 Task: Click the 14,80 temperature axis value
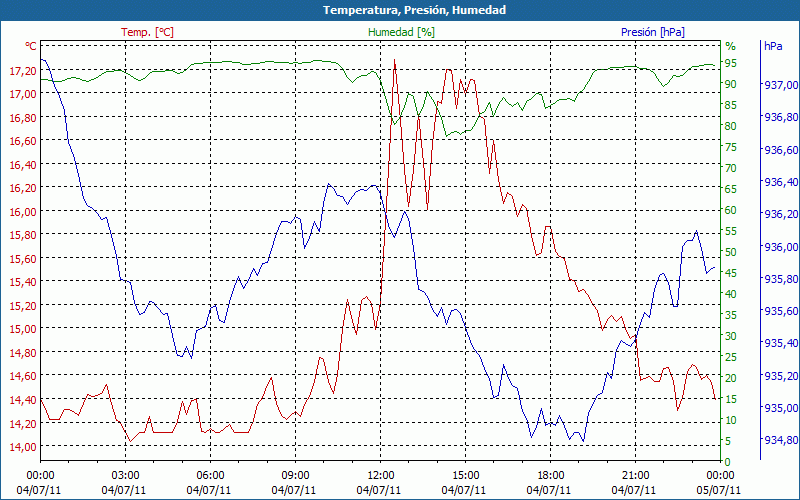point(23,353)
